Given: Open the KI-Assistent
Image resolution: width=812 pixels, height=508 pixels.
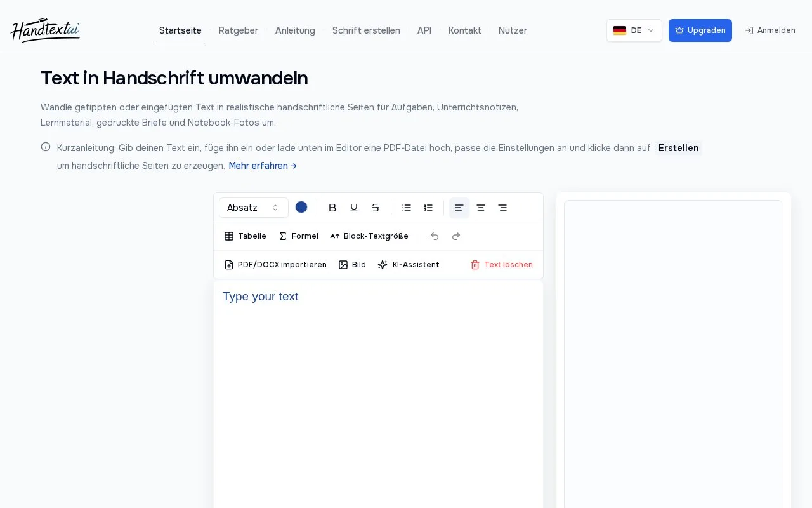Looking at the screenshot, I should click(x=409, y=265).
